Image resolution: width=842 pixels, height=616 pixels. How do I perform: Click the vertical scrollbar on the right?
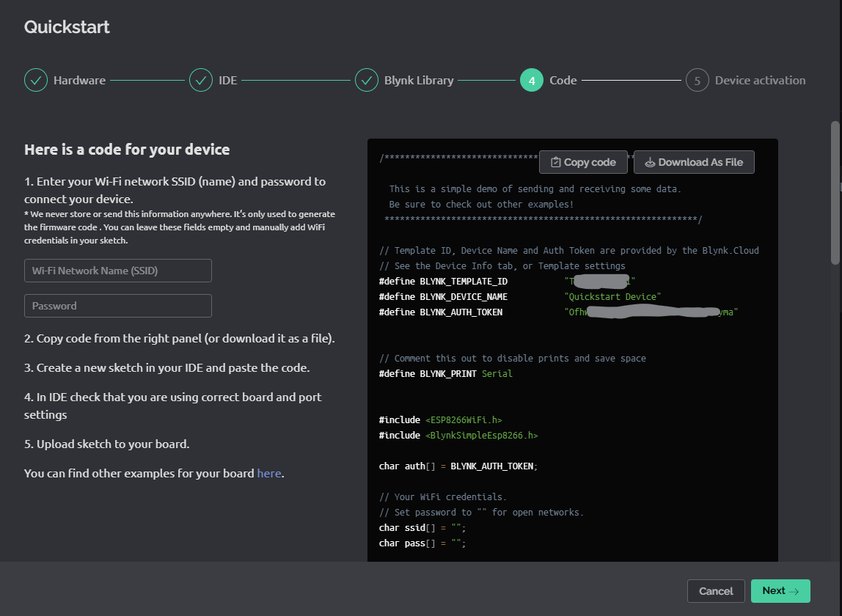(835, 193)
